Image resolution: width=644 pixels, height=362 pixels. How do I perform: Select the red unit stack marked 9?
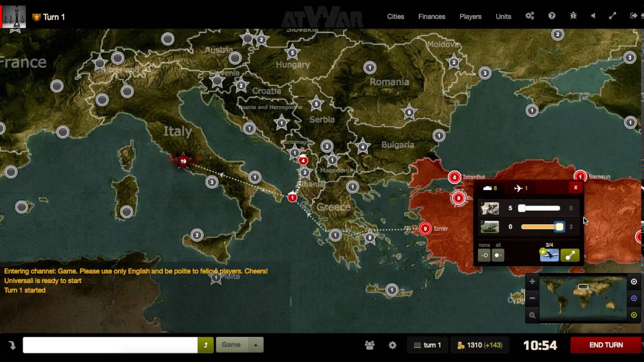point(458,198)
